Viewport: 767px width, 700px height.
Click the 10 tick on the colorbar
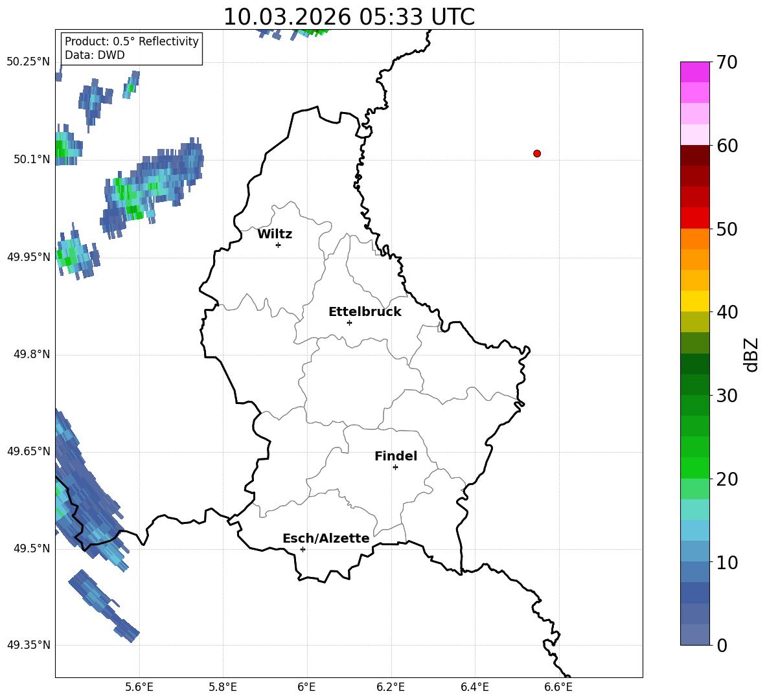[727, 562]
